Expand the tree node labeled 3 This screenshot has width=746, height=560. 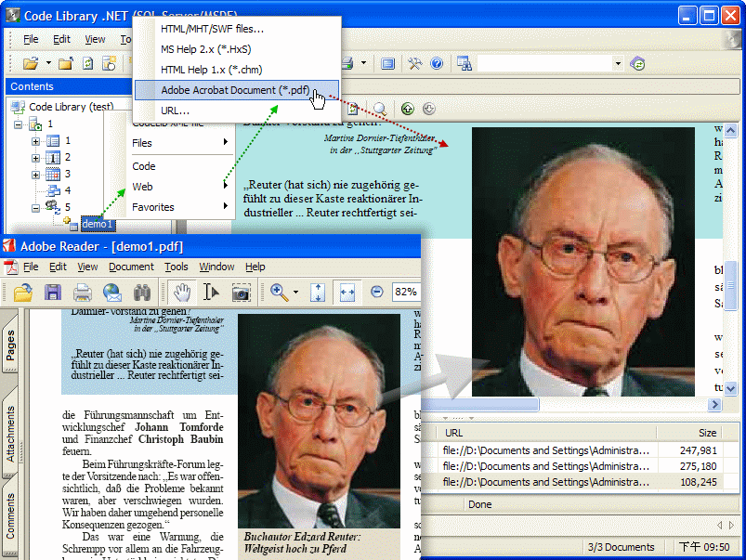[35, 175]
